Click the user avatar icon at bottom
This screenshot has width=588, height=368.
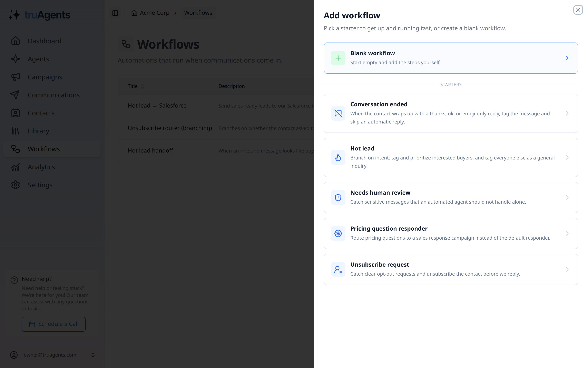(14, 355)
